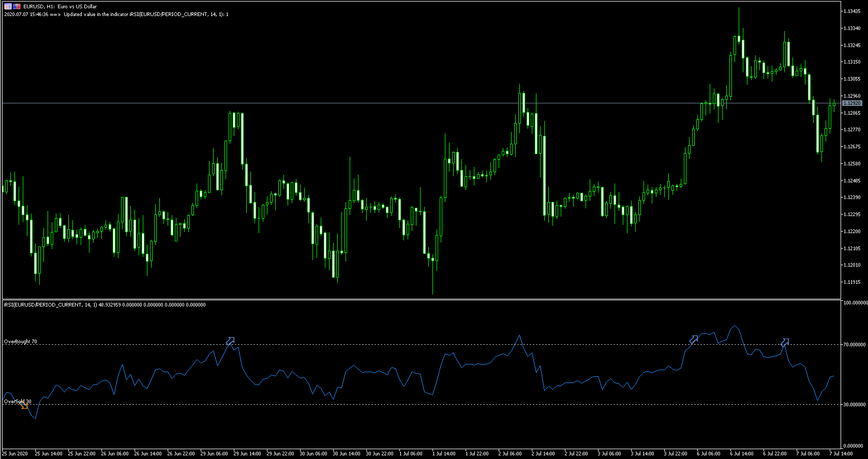The height and width of the screenshot is (459, 868).
Task: Click the 1.13435 price on the scale
Action: tap(852, 11)
